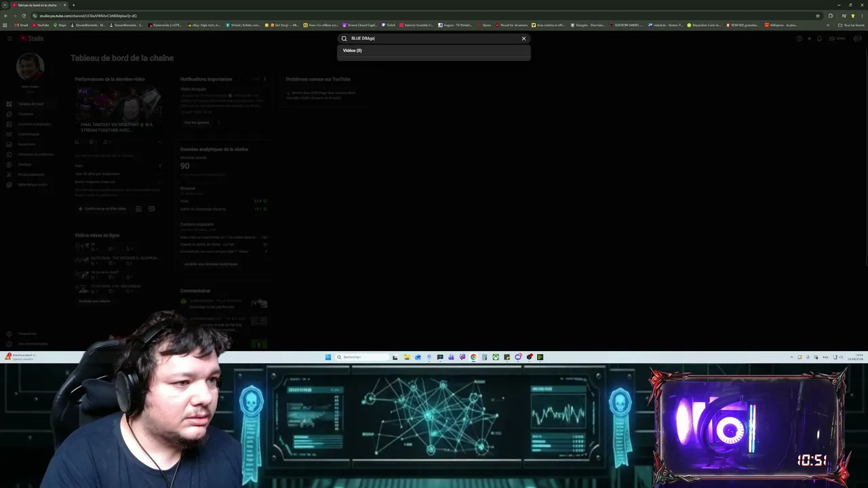
Task: Reload the page with the refresh icon
Action: 24,16
